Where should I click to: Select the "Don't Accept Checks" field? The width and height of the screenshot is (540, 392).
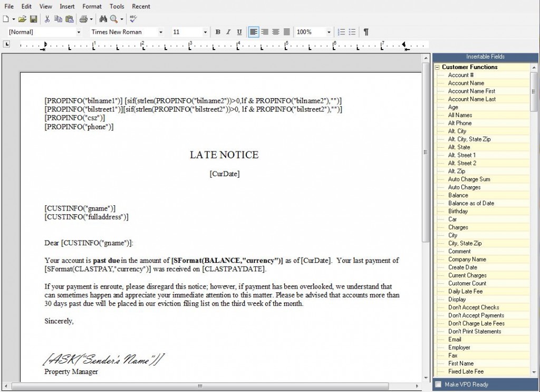(474, 307)
